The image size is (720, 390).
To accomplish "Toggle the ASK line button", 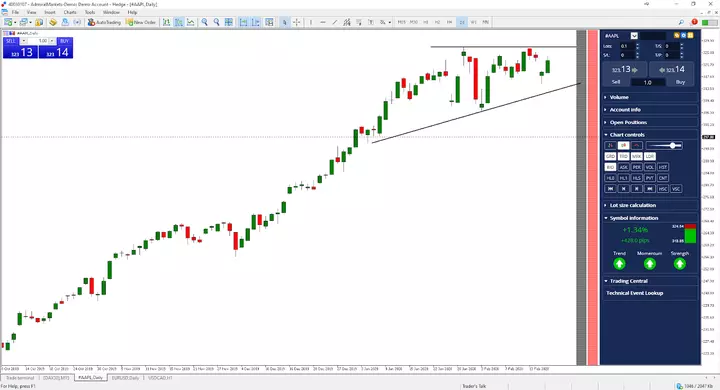I will click(x=624, y=167).
